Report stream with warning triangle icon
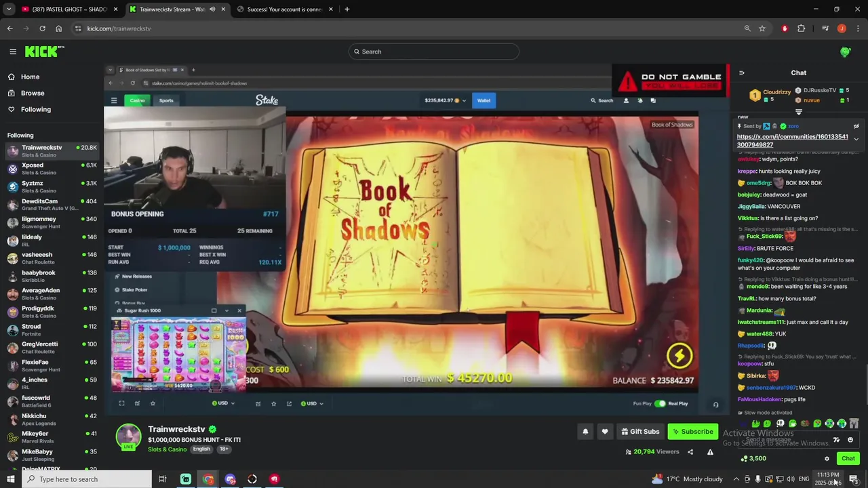 coord(710,452)
